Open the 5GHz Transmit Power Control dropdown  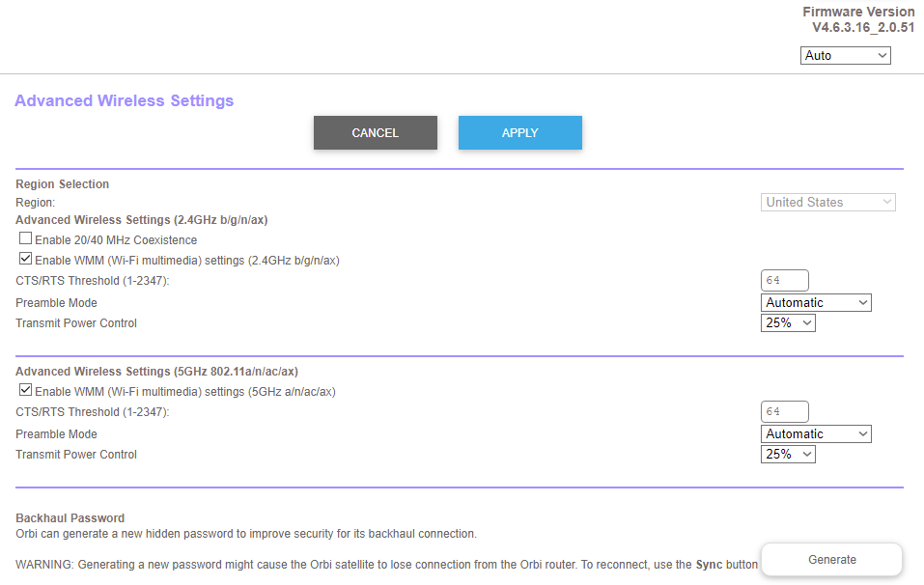coord(788,455)
